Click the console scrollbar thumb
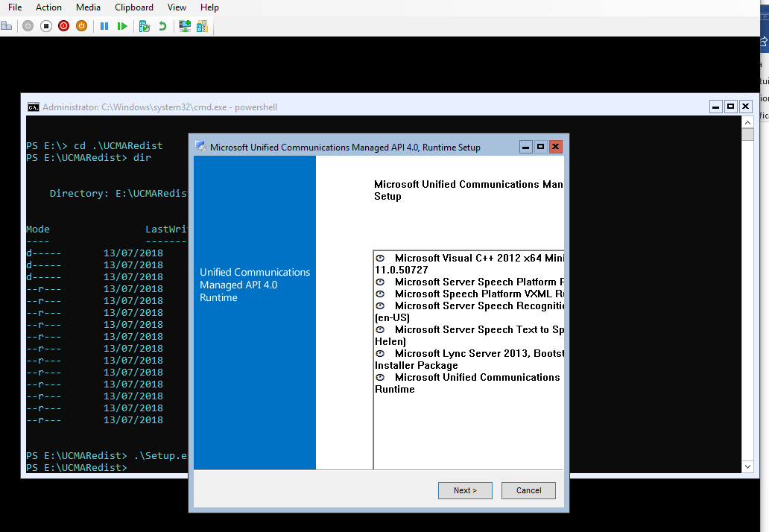769x532 pixels. coord(747,135)
